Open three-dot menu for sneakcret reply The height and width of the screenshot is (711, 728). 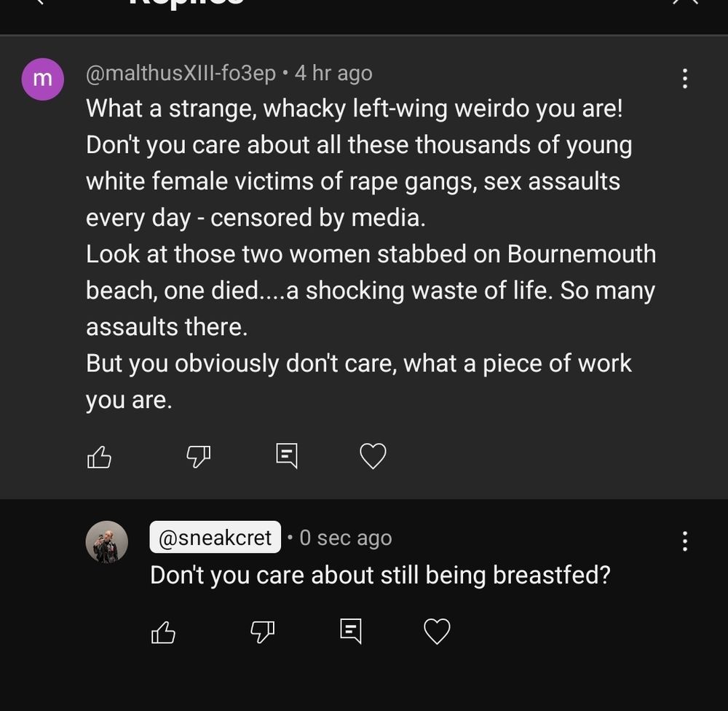(x=684, y=541)
